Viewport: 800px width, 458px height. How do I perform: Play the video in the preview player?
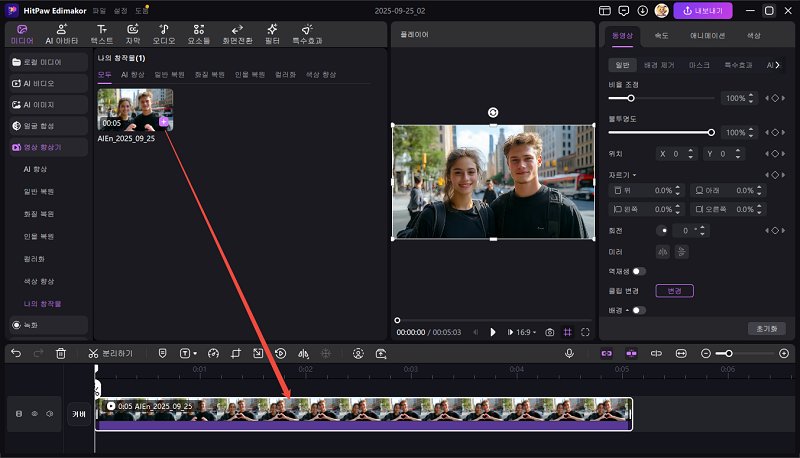(493, 332)
